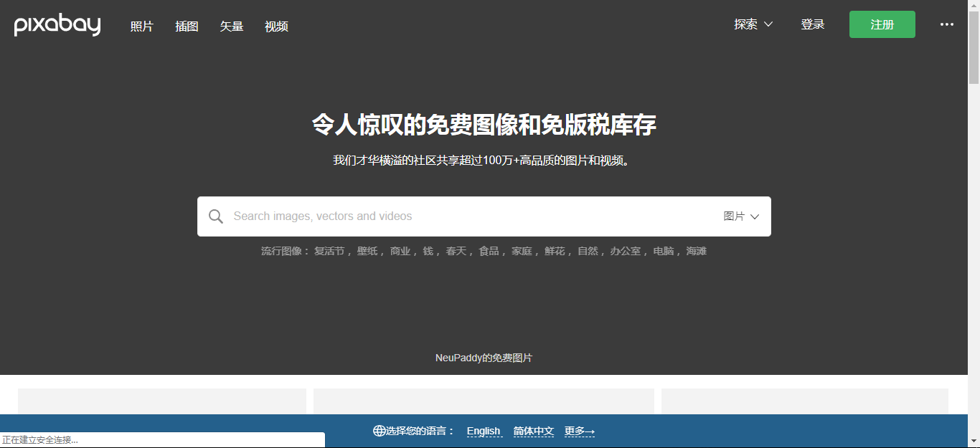Image resolution: width=980 pixels, height=448 pixels.
Task: Open the 照片 (Photos) menu item
Action: coord(142,26)
